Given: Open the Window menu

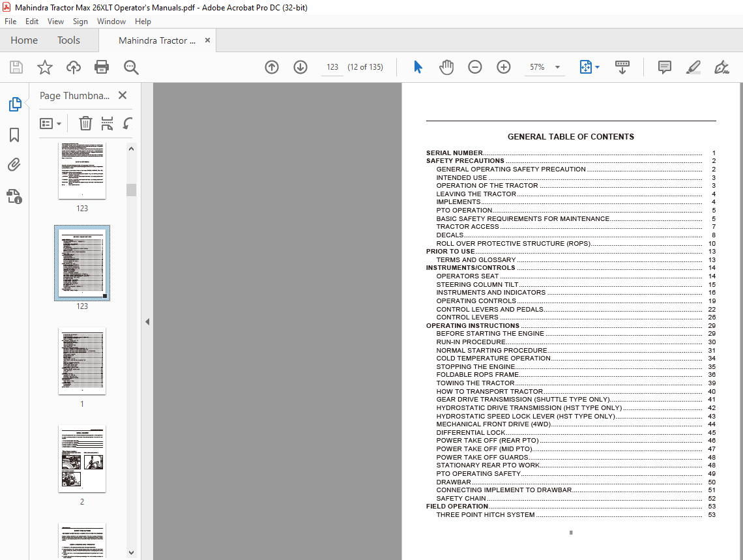Looking at the screenshot, I should pos(111,22).
